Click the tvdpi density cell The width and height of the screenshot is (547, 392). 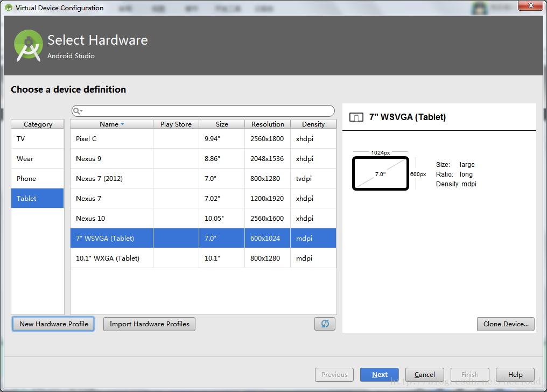coord(313,179)
